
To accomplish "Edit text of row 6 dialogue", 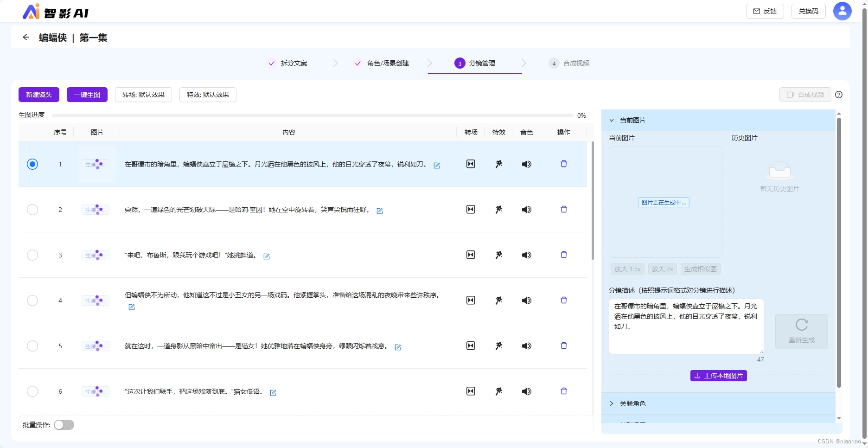I will pyautogui.click(x=273, y=392).
